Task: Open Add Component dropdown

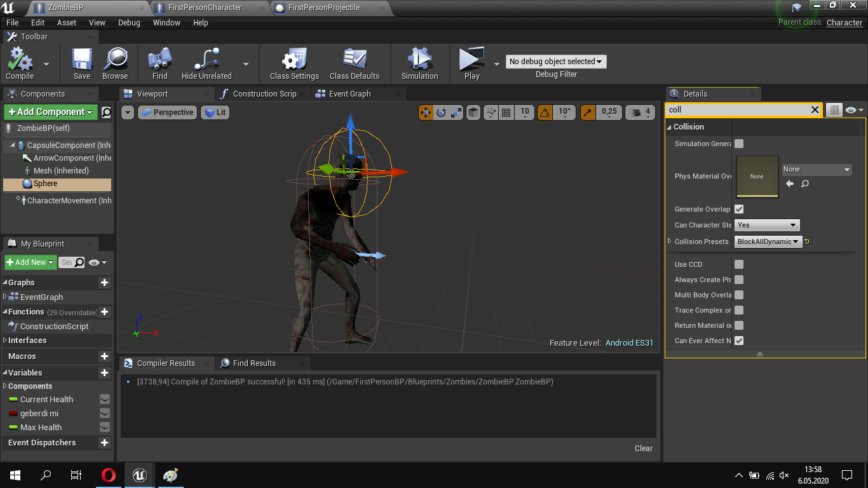Action: (x=51, y=112)
